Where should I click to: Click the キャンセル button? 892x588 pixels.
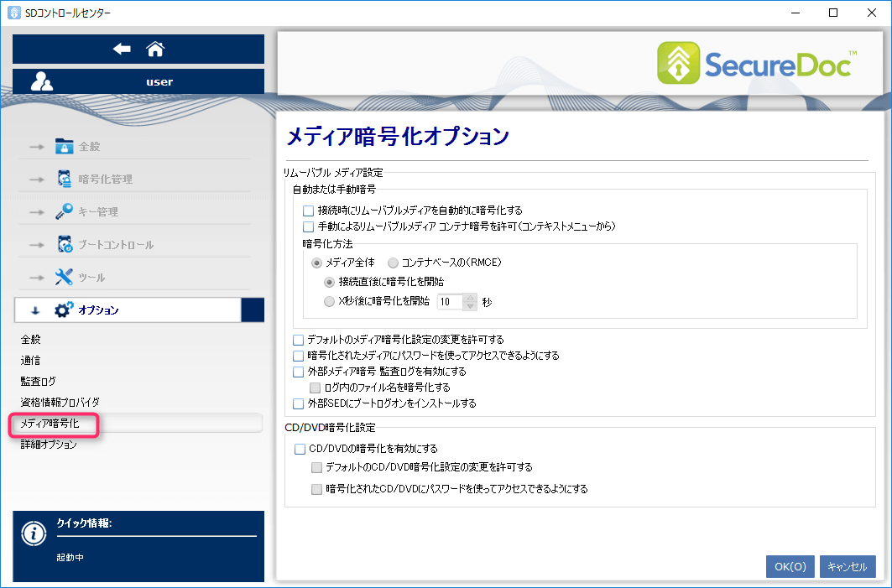[x=847, y=567]
